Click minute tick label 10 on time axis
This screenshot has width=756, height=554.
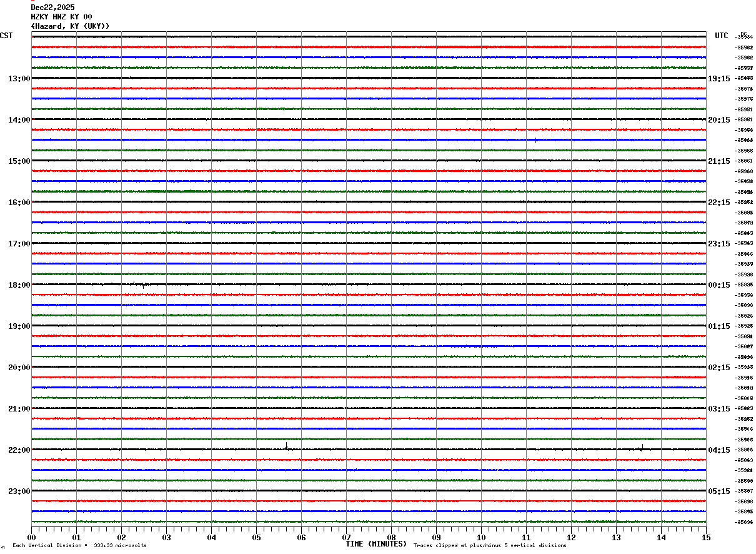coord(481,537)
